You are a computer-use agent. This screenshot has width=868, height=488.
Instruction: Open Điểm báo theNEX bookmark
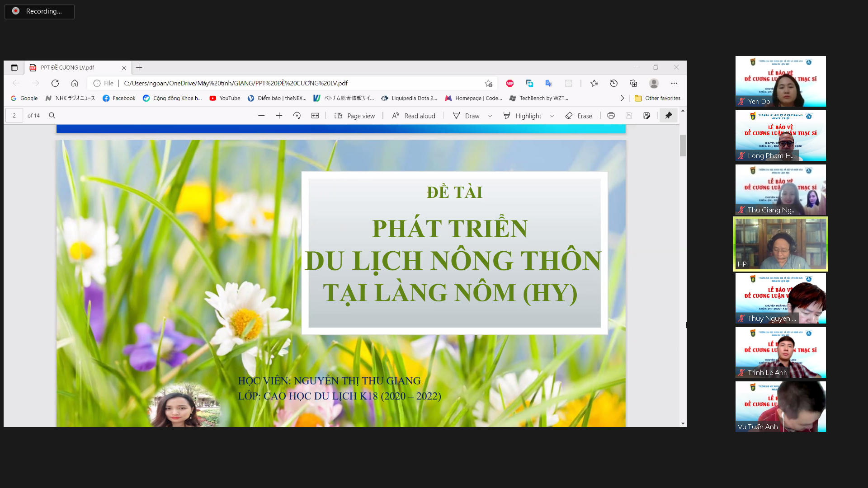[277, 98]
